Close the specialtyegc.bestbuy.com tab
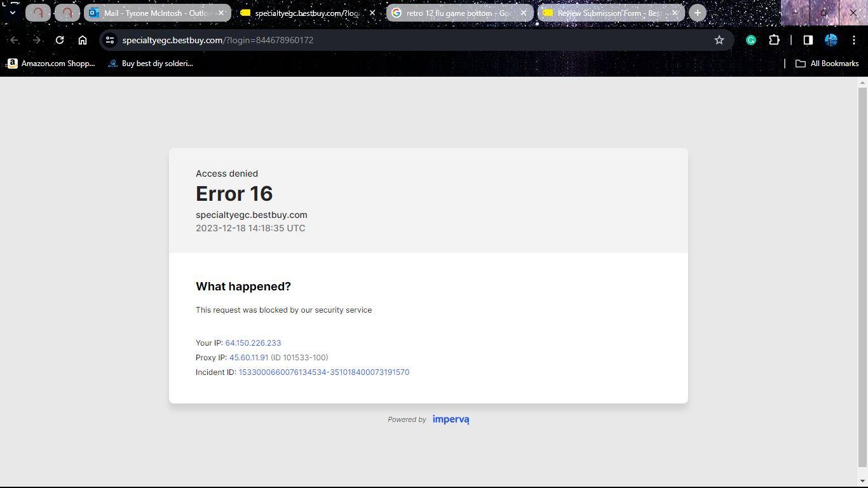The height and width of the screenshot is (488, 868). tap(372, 13)
